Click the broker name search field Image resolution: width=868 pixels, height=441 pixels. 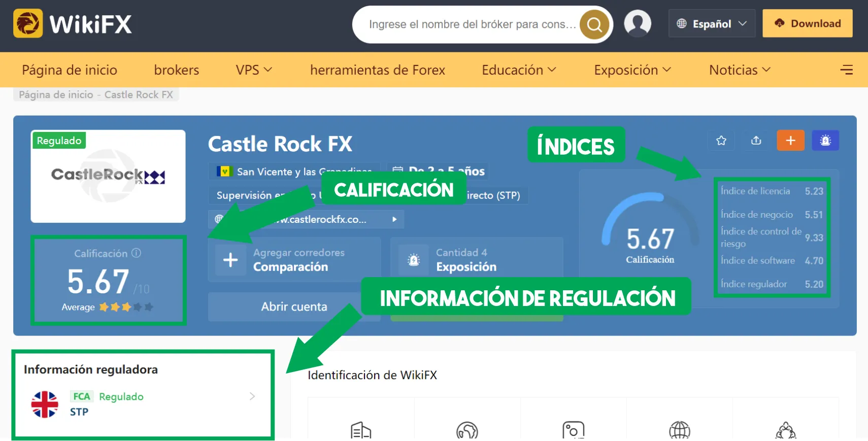click(472, 24)
